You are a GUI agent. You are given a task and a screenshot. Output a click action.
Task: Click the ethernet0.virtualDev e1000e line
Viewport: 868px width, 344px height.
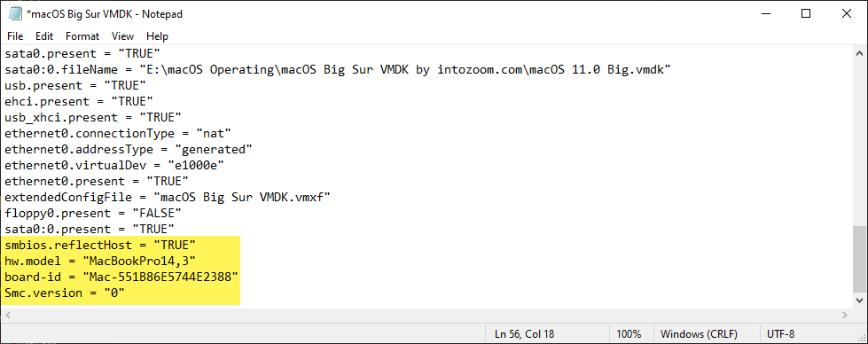(114, 165)
